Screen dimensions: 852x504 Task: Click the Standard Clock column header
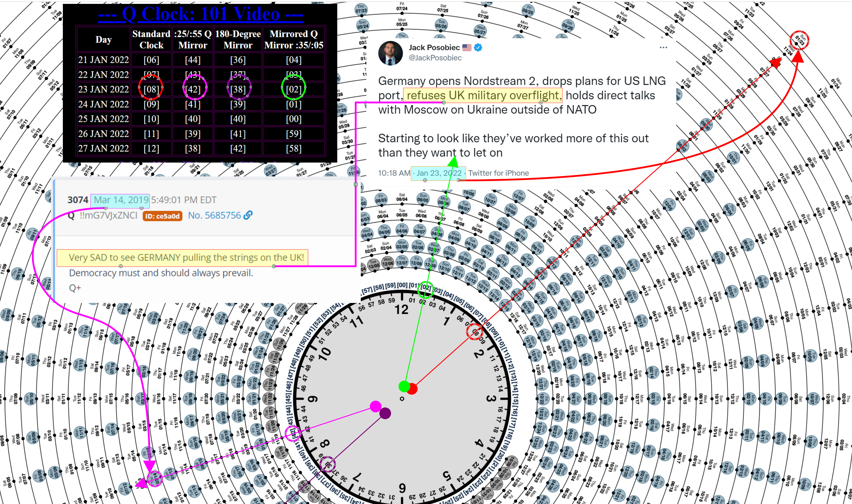click(151, 39)
